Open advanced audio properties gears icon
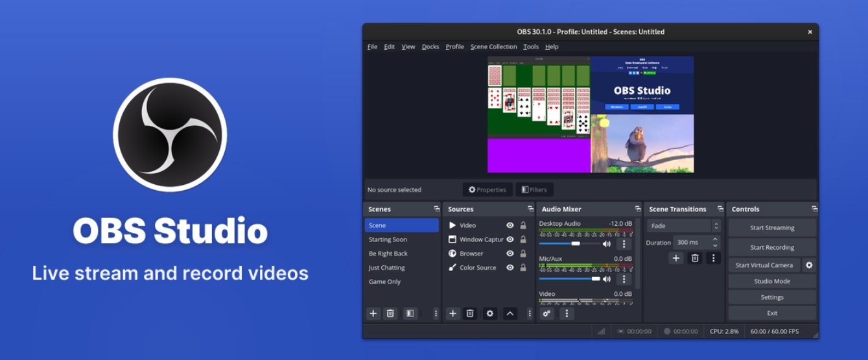 click(546, 313)
